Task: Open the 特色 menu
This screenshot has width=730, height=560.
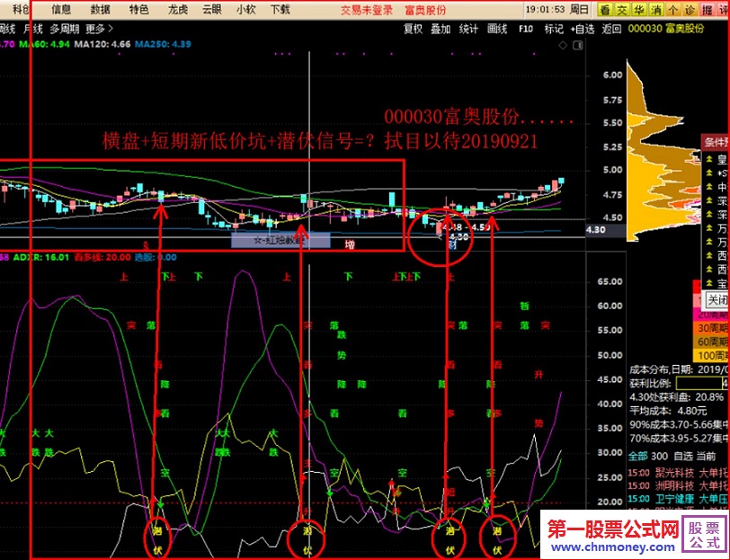Action: pos(138,9)
